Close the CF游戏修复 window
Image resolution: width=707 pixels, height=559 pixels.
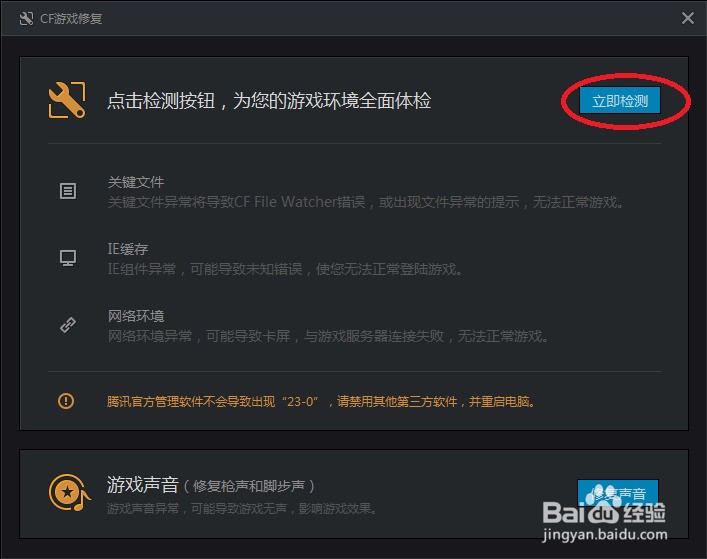[688, 18]
